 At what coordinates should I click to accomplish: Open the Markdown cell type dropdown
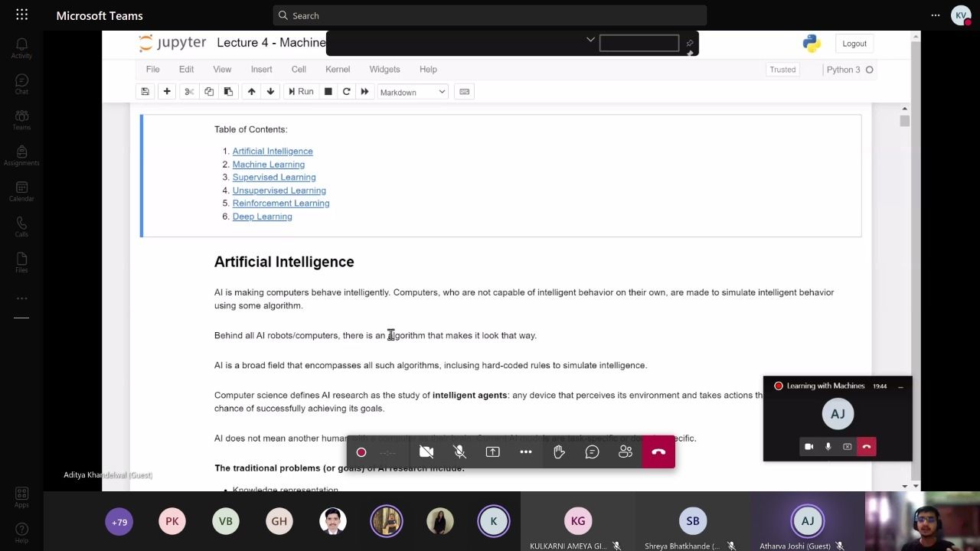[x=412, y=92]
